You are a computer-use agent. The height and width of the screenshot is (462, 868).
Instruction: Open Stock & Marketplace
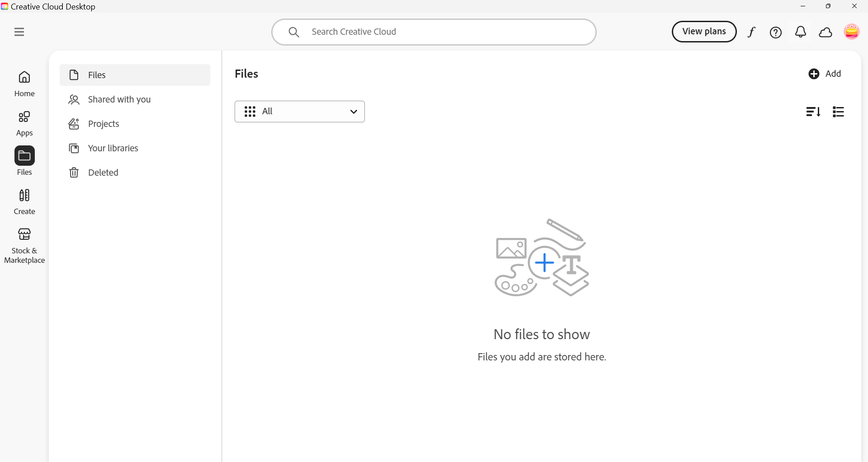[24, 245]
